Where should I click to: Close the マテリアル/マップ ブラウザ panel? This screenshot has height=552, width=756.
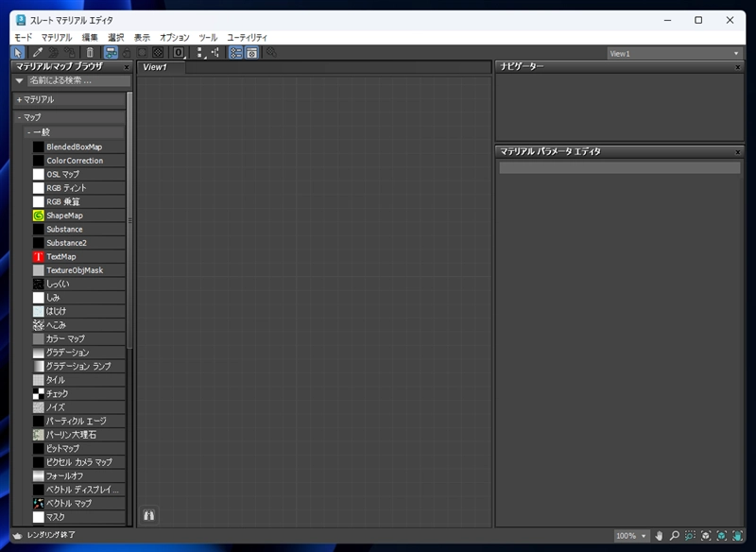coord(127,67)
